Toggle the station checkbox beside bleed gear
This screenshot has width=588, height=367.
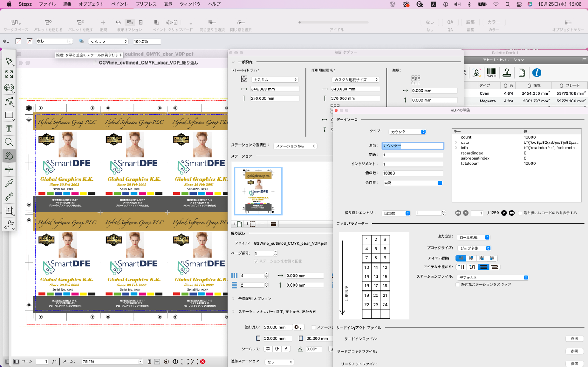[314, 327]
